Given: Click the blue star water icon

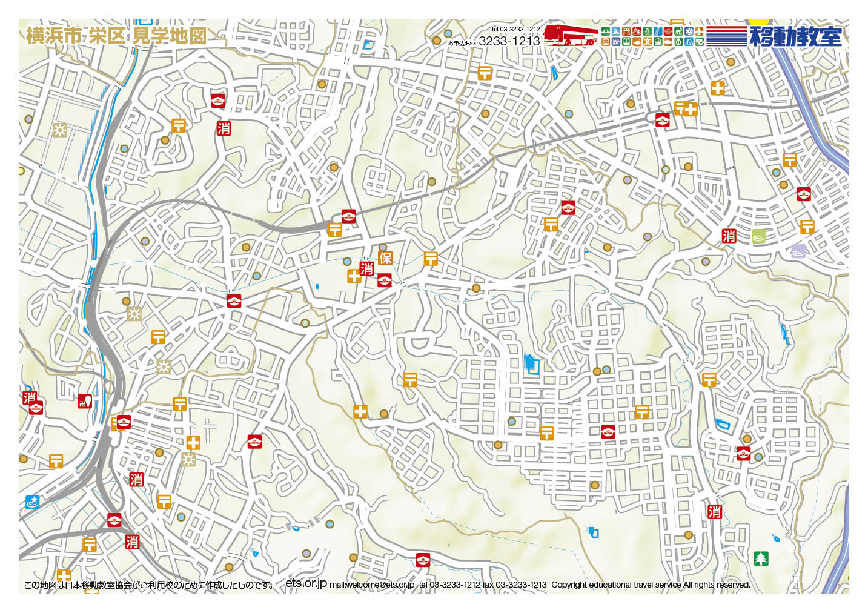Looking at the screenshot, I should 33,502.
